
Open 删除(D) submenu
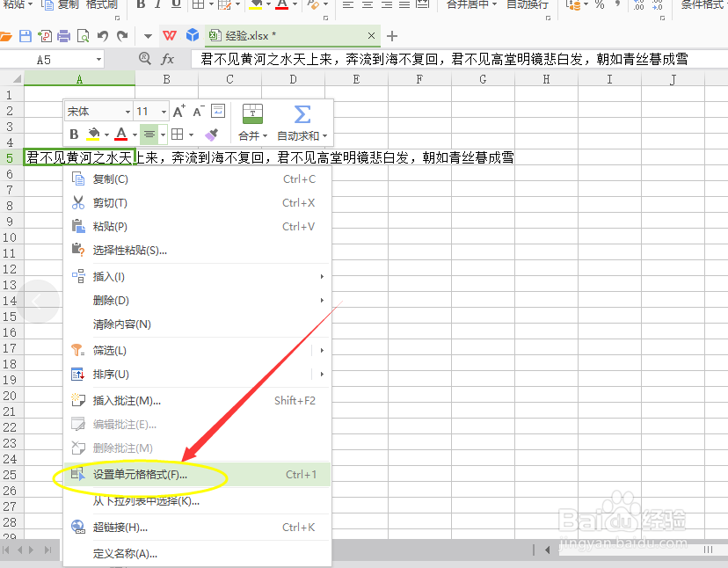197,301
